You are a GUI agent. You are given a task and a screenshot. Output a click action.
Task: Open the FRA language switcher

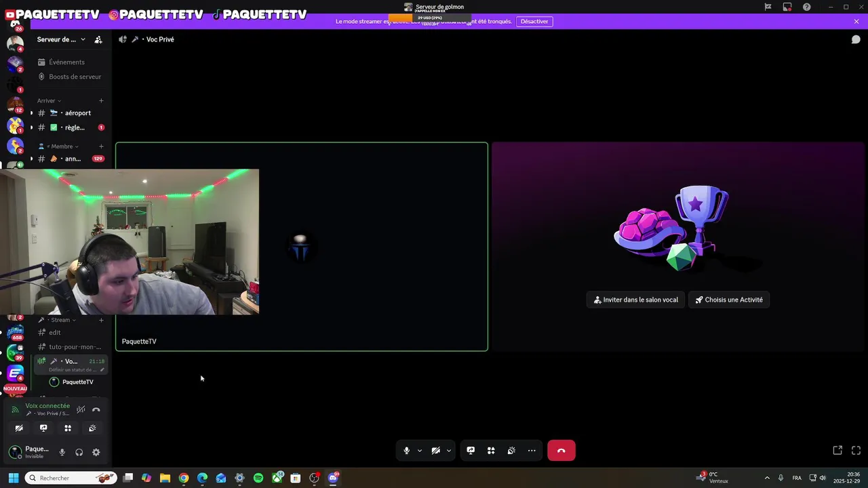tap(797, 478)
